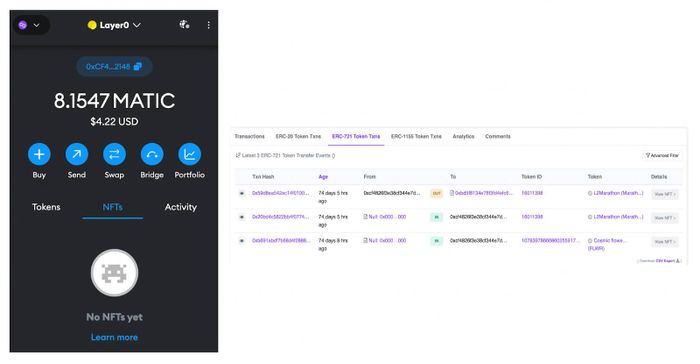Sort by the Age column header

(x=323, y=177)
